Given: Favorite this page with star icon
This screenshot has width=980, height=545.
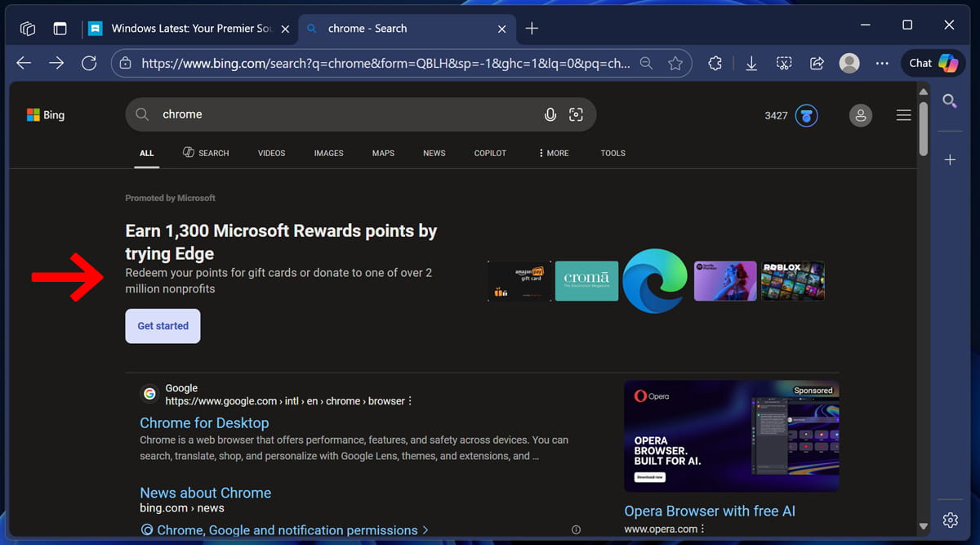Looking at the screenshot, I should tap(675, 63).
